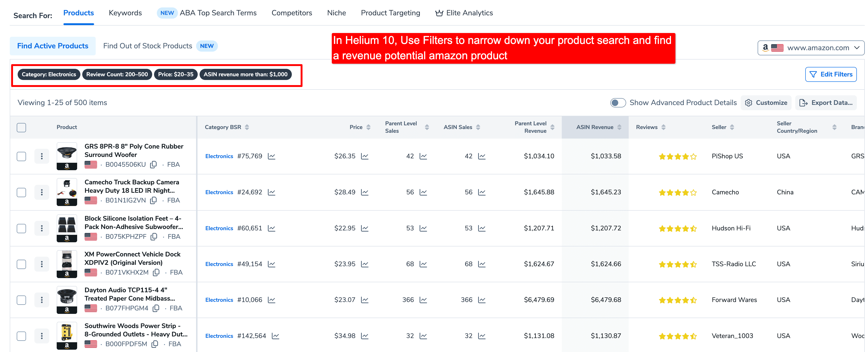Sort by Seller Country/Region column
This screenshot has height=352, width=868.
click(x=834, y=127)
